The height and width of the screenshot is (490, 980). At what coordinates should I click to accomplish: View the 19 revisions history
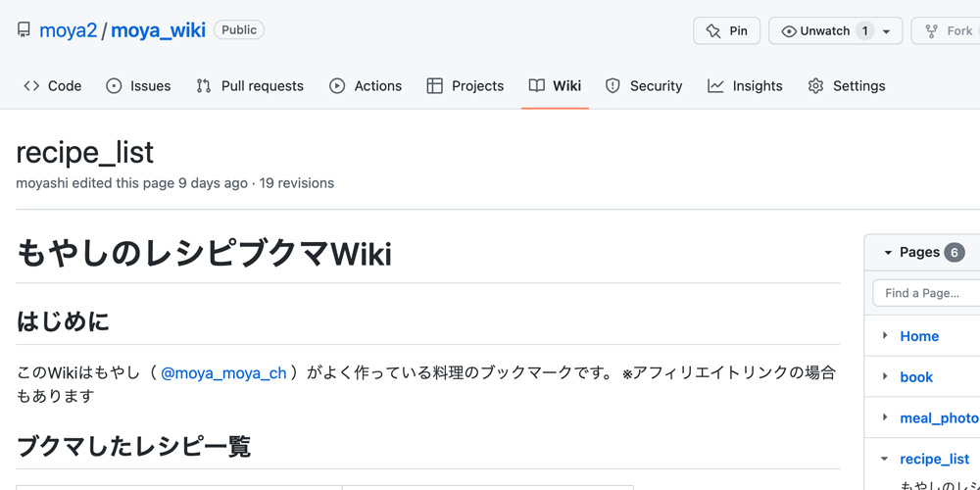tap(297, 183)
